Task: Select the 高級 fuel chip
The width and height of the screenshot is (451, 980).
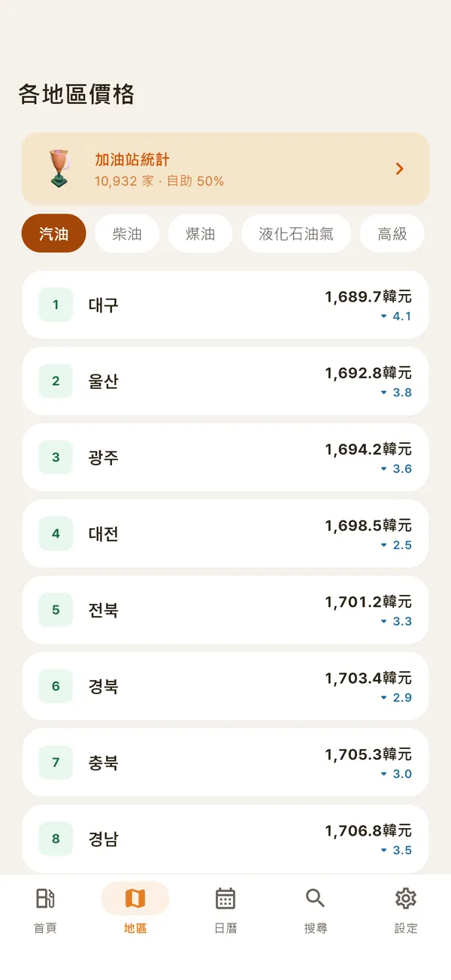Action: click(392, 234)
